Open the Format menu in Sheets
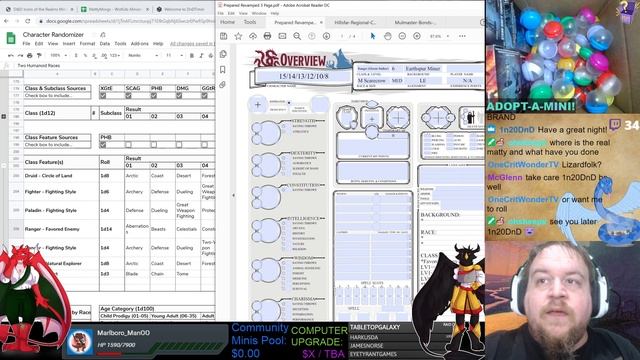Image resolution: width=640 pixels, height=360 pixels. pos(87,44)
